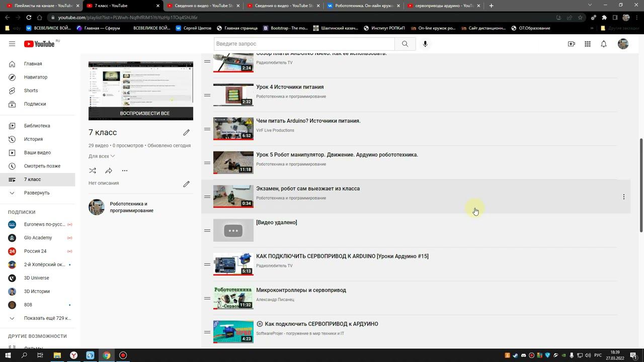
Task: Open Windows Start menu
Action: [x=8, y=355]
